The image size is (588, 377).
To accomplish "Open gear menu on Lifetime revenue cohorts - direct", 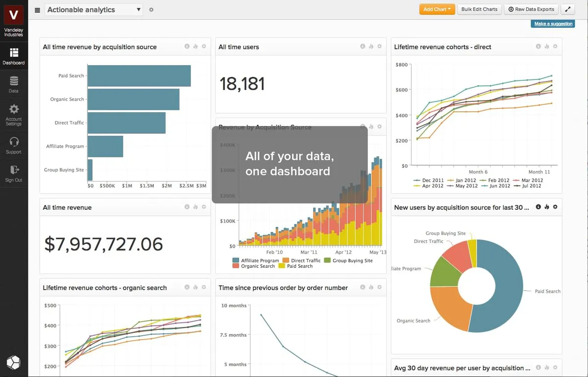I will [x=555, y=47].
